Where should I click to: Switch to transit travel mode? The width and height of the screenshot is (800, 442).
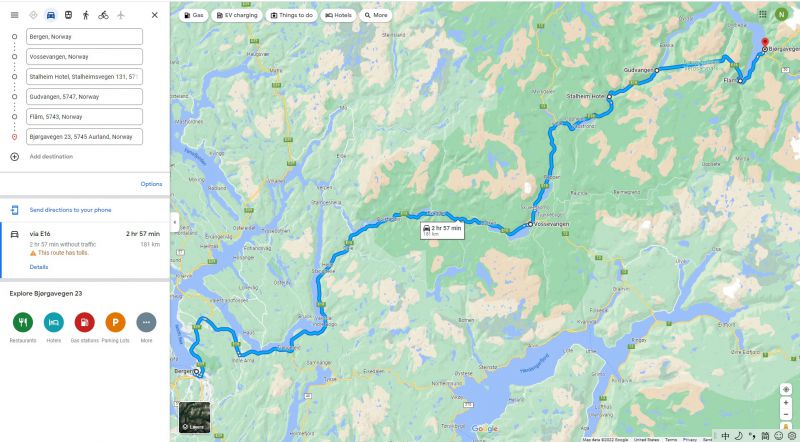(x=68, y=15)
